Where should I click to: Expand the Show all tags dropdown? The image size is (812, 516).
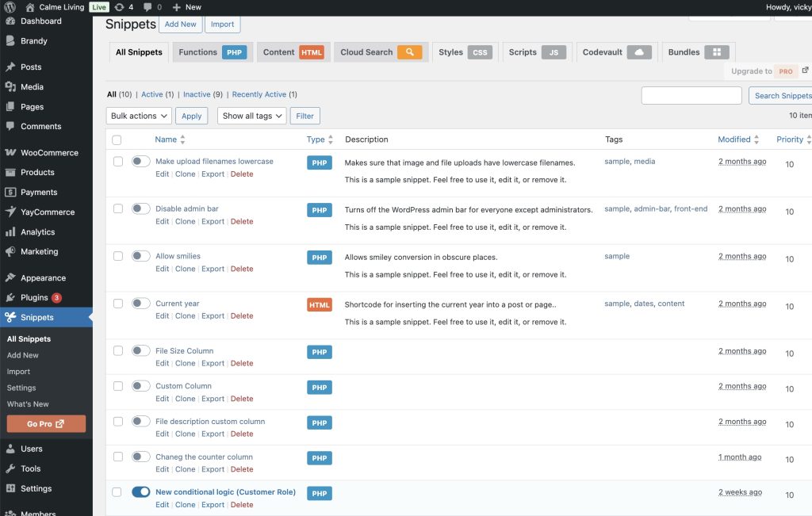251,116
